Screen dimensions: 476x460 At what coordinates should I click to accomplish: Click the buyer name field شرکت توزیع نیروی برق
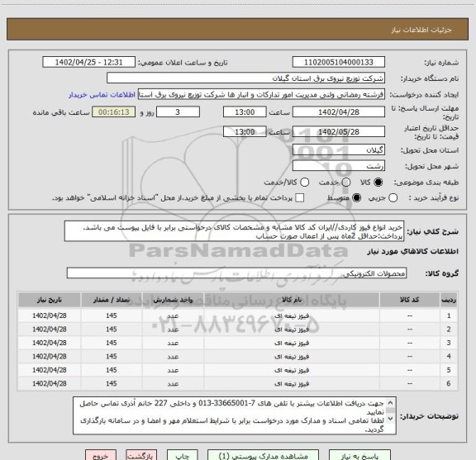(x=245, y=78)
